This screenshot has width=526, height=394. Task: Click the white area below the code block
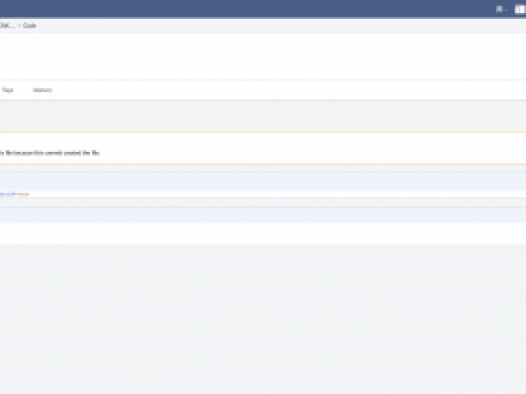pos(263,233)
